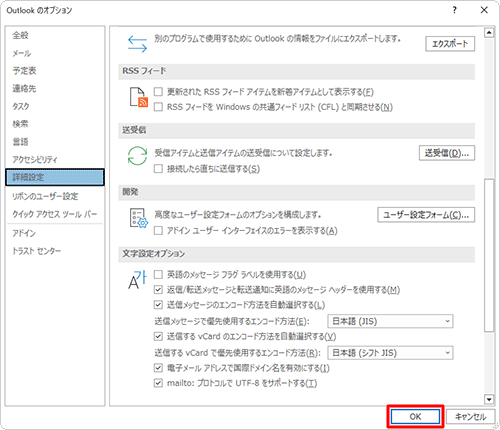Enable 'アドイン ユーザー インターフェイスのエラーを表示する' checkbox
This screenshot has width=500, height=430.
158,231
